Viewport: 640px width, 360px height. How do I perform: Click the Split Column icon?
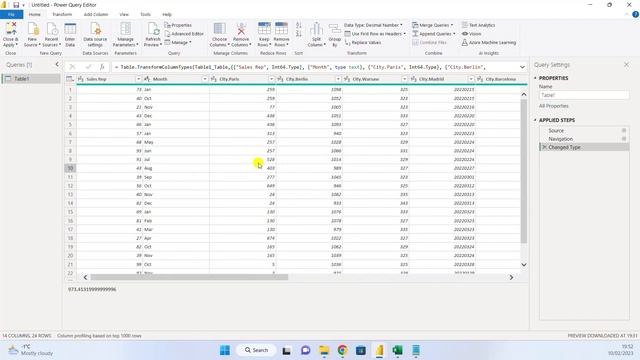[316, 29]
